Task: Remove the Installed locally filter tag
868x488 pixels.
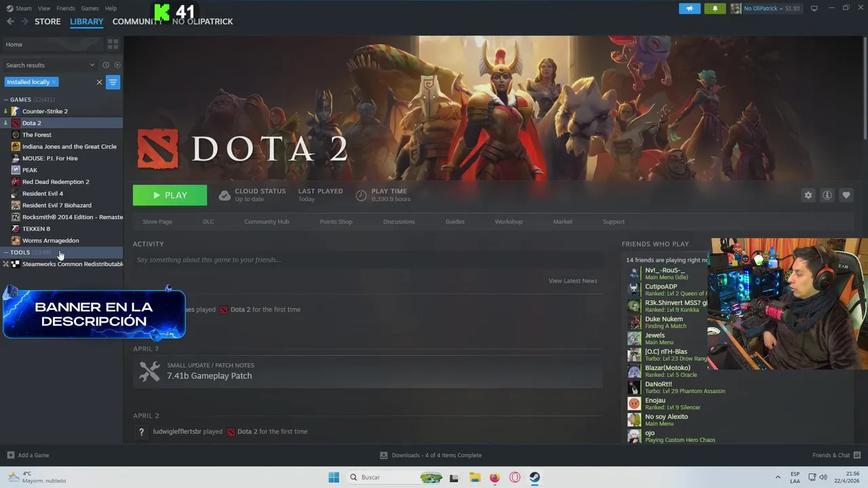Action: tap(54, 82)
